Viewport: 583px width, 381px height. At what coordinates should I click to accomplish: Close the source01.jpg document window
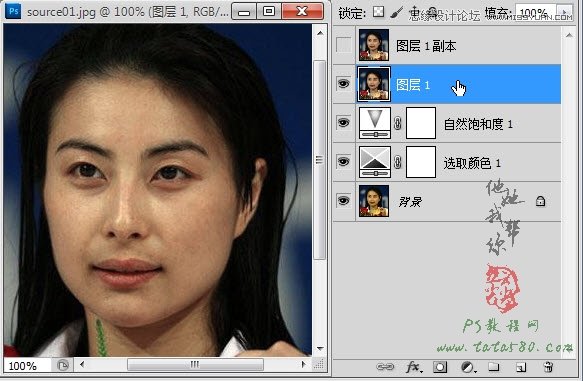pyautogui.click(x=302, y=12)
